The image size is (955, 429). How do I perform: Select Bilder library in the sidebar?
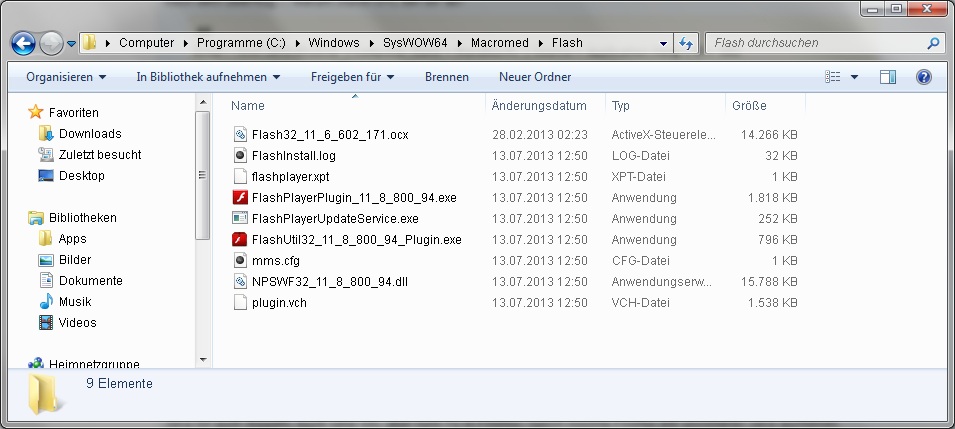(x=75, y=260)
